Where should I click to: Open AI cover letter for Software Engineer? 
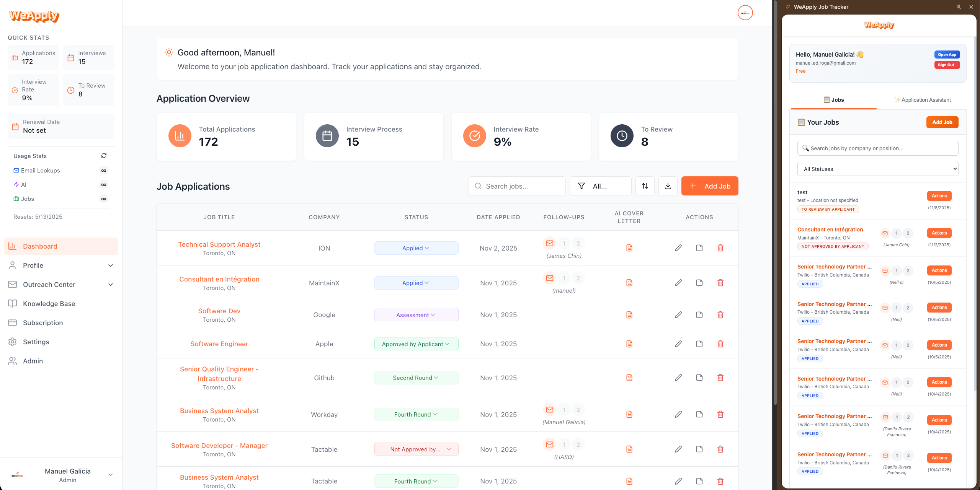(x=629, y=343)
